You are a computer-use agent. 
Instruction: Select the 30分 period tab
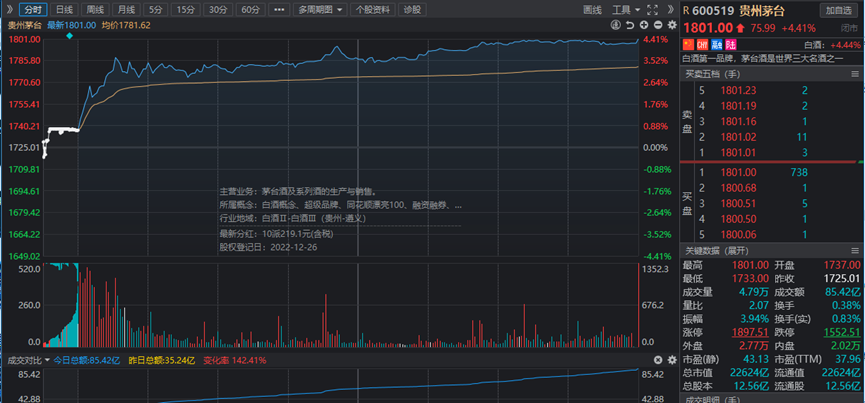218,9
